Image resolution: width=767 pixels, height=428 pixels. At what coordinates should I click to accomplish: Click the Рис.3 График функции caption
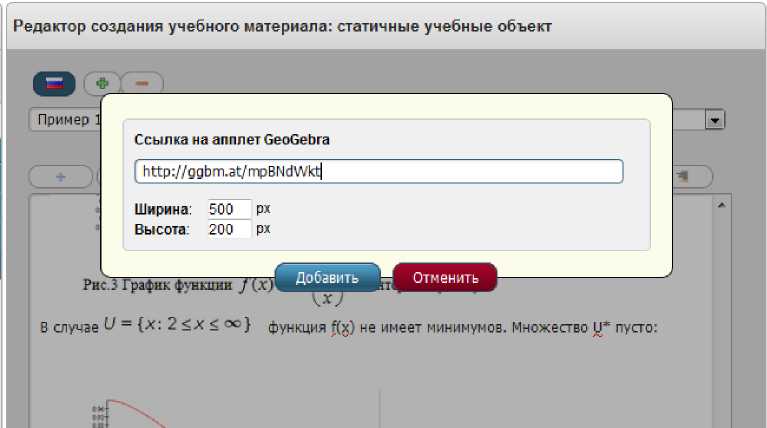(x=160, y=284)
